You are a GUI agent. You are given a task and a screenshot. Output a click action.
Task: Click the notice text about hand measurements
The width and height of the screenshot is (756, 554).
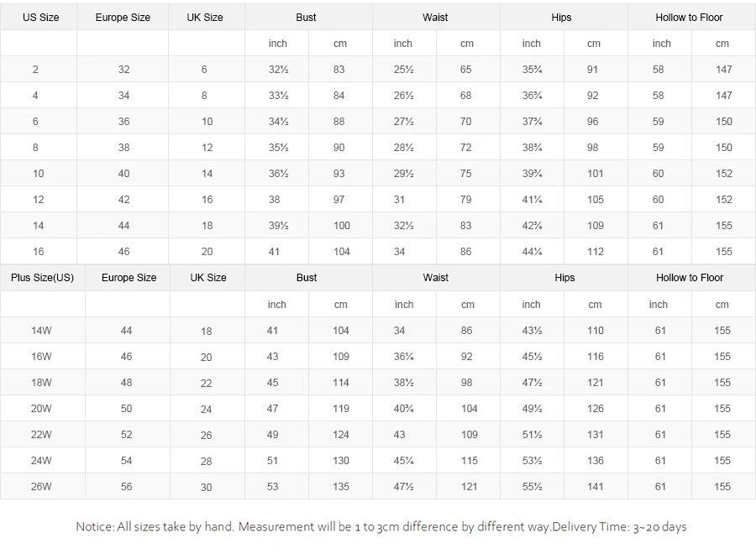click(381, 527)
